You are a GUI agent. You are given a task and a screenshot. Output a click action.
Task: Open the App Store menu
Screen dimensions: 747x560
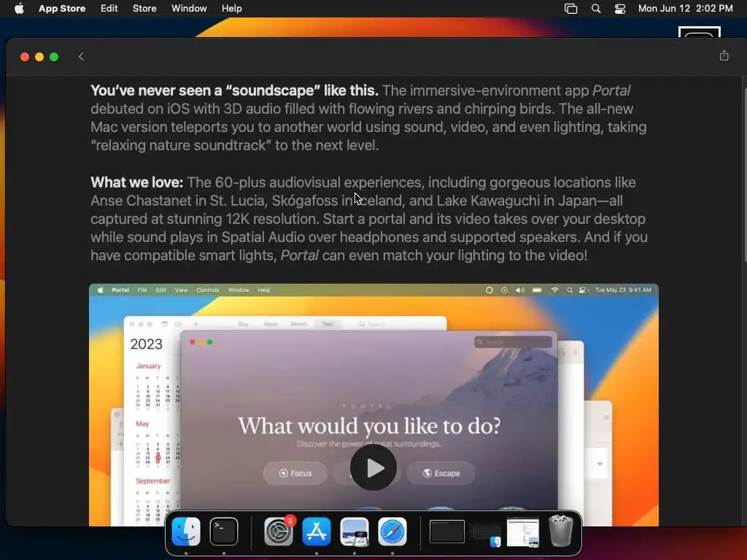[x=62, y=8]
